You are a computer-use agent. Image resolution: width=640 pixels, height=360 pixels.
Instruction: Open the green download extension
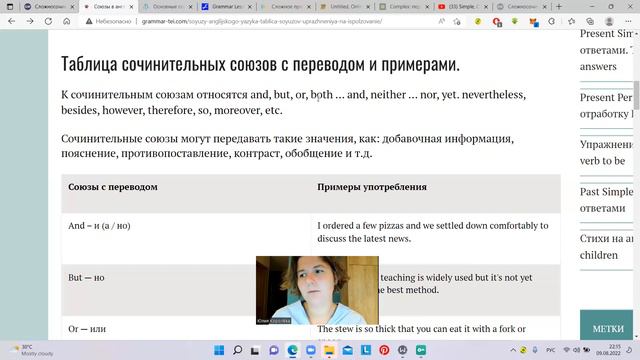(x=515, y=21)
